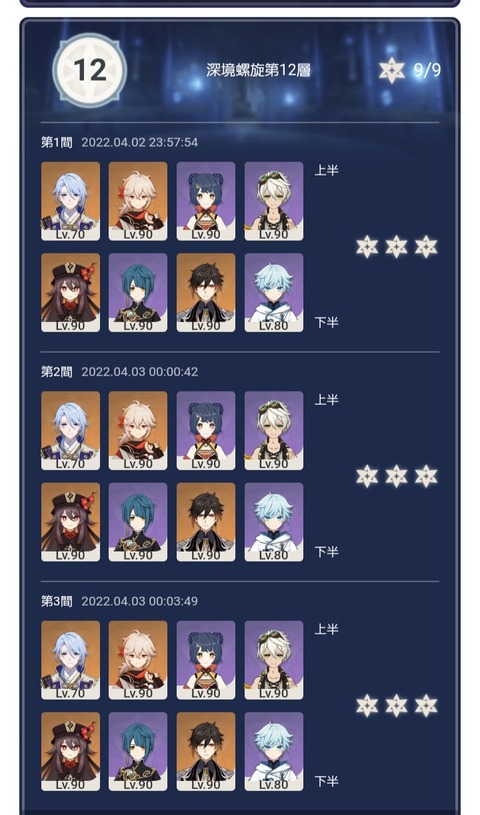
Task: Click first star of chamber 1 rating
Action: tap(367, 246)
